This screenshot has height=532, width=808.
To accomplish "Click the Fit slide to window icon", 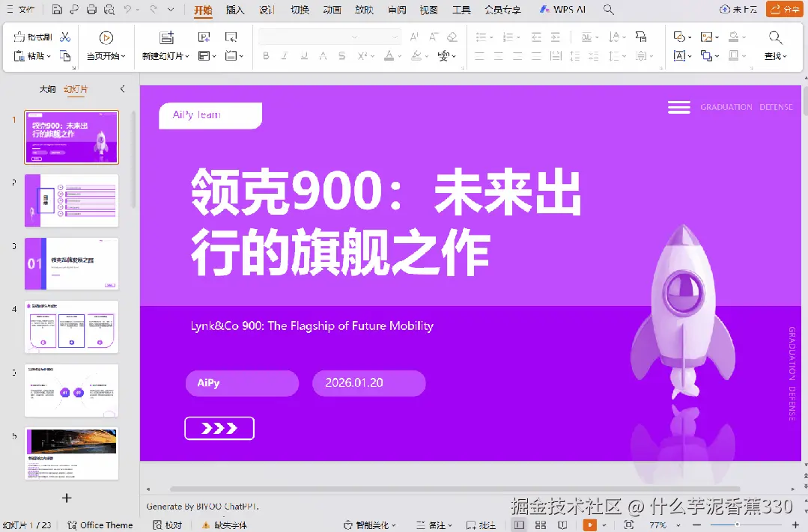I will 629,525.
